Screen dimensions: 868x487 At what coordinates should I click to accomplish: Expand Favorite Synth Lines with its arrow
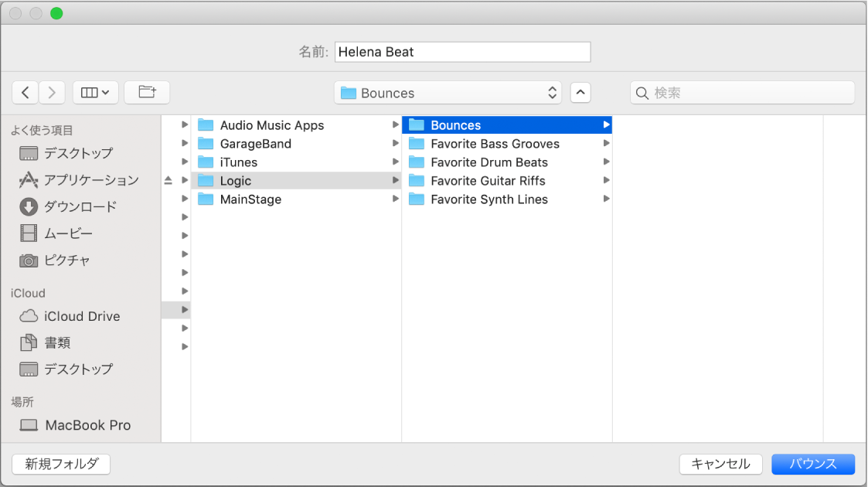pos(606,199)
